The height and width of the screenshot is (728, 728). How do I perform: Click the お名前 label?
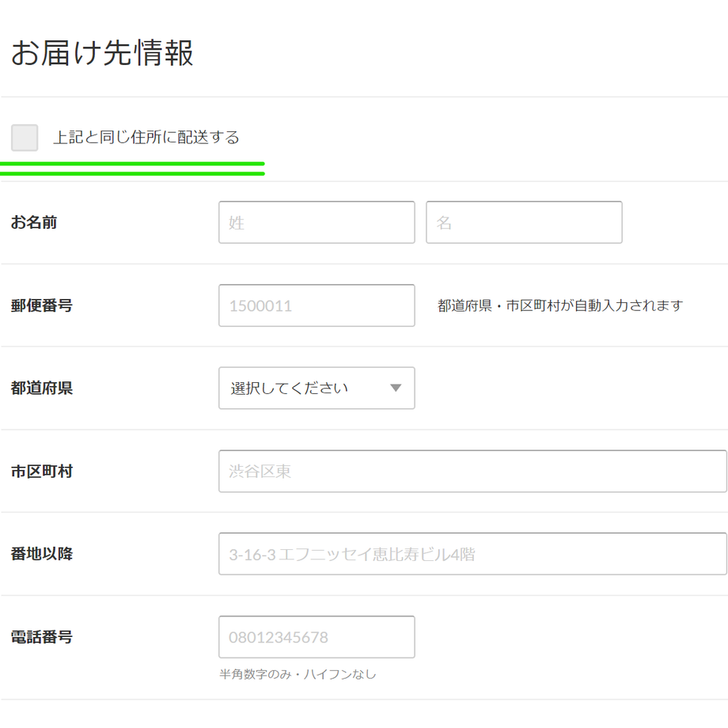34,222
